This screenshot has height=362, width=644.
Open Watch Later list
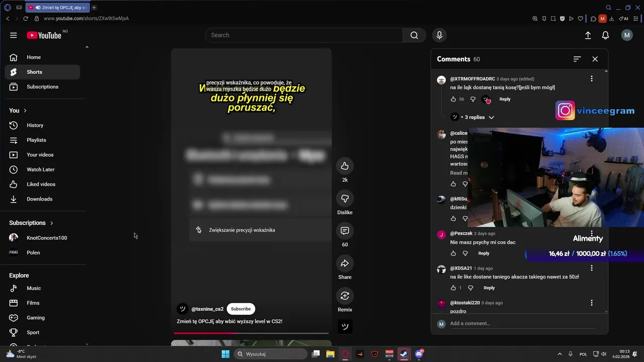click(42, 169)
